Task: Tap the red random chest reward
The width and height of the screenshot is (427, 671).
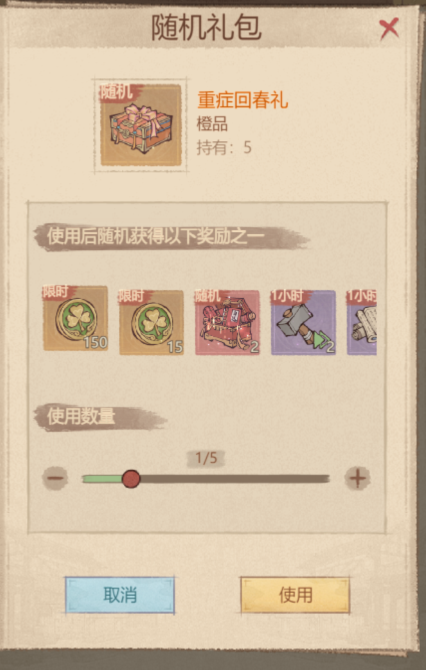Action: [x=227, y=322]
